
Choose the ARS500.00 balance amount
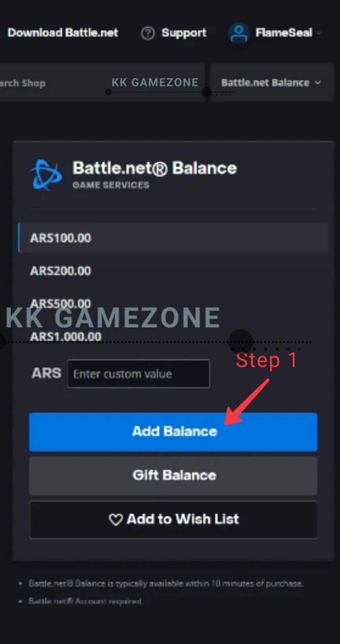pos(173,304)
